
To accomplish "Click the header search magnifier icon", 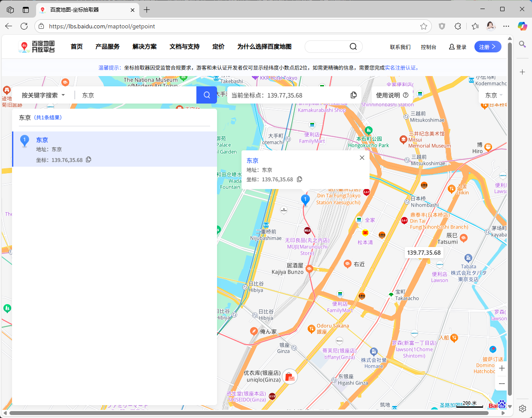I will tap(353, 46).
